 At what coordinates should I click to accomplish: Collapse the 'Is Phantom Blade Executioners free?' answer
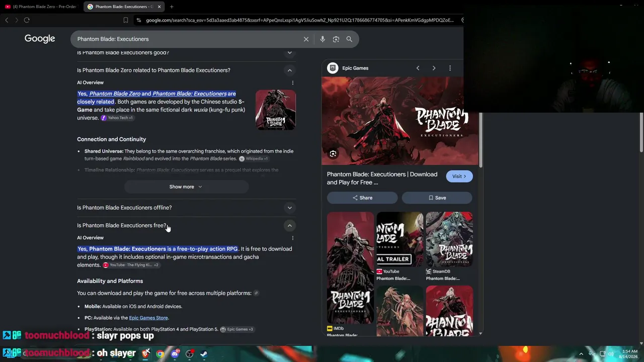[289, 226]
